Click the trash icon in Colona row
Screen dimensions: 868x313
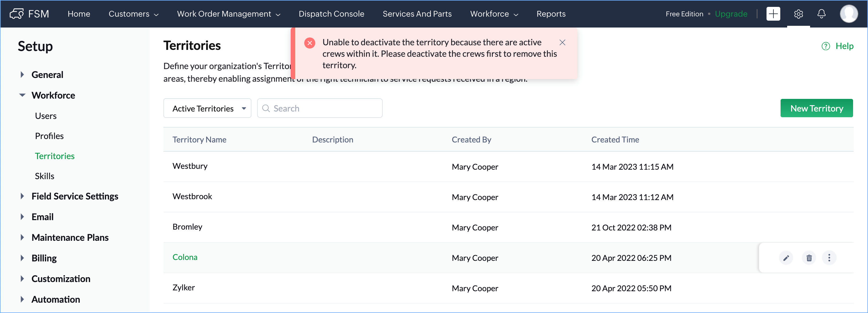pos(809,258)
